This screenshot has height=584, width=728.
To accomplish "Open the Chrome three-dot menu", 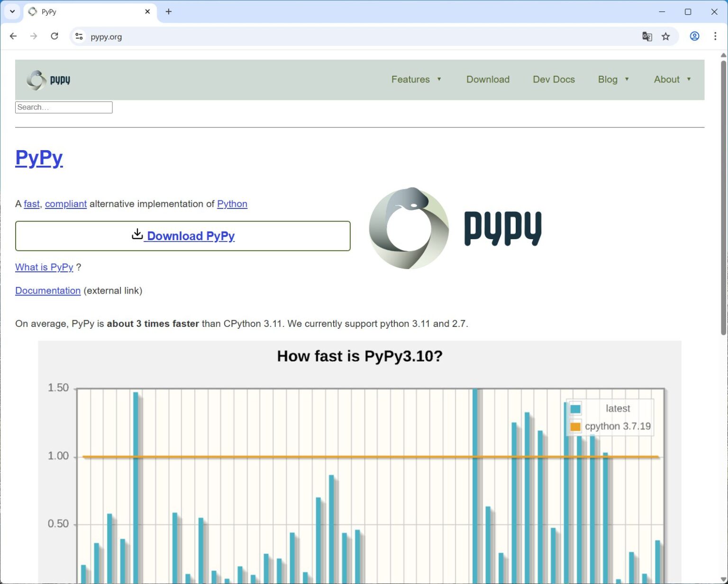I will [716, 36].
